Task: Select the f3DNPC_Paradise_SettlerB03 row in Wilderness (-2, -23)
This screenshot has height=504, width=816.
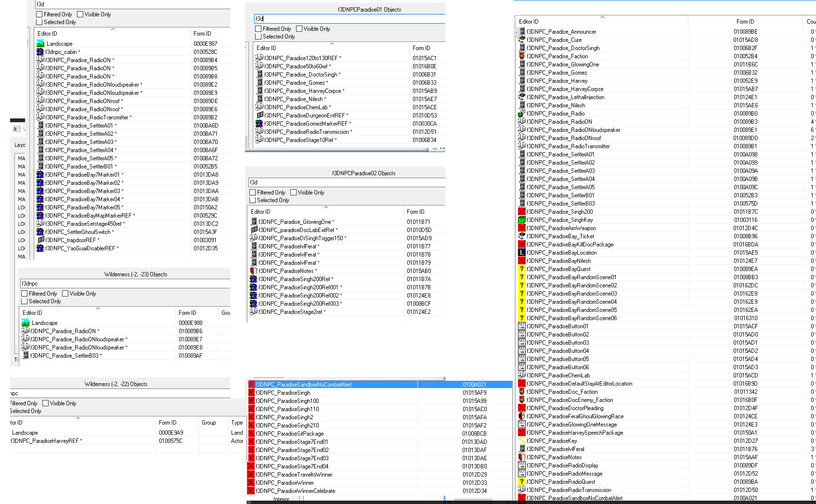Action: (125, 356)
